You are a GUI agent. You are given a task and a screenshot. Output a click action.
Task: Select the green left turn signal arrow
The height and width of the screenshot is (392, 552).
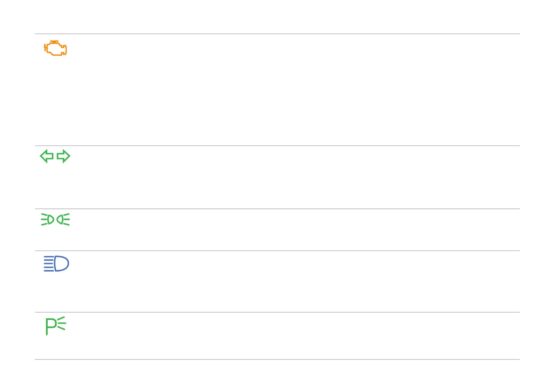(47, 156)
